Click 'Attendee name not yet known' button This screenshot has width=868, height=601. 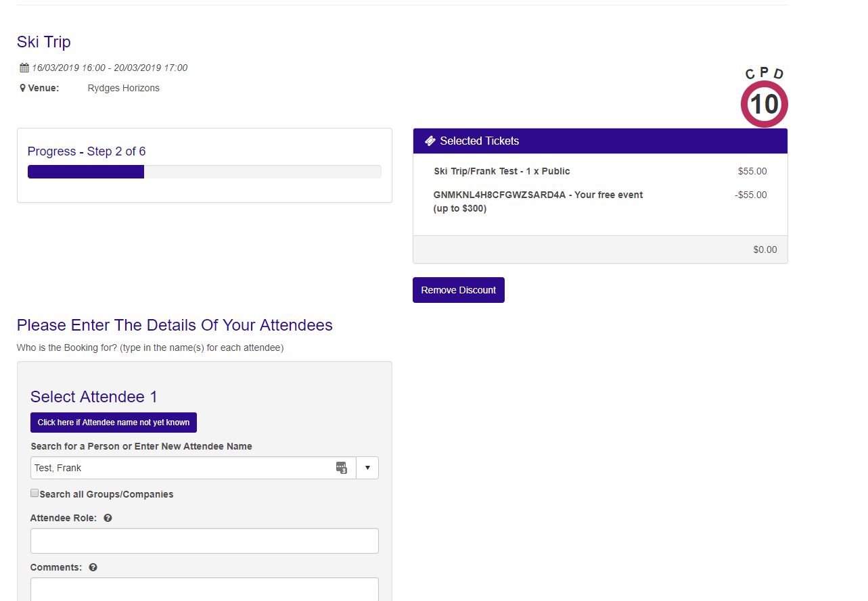coord(114,423)
